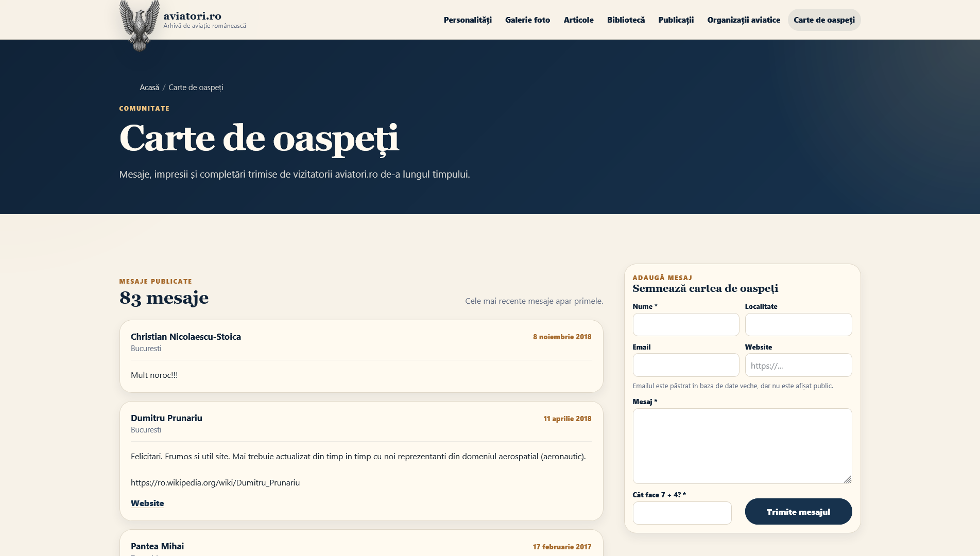
Task: Click the Acasă breadcrumb link
Action: [149, 88]
